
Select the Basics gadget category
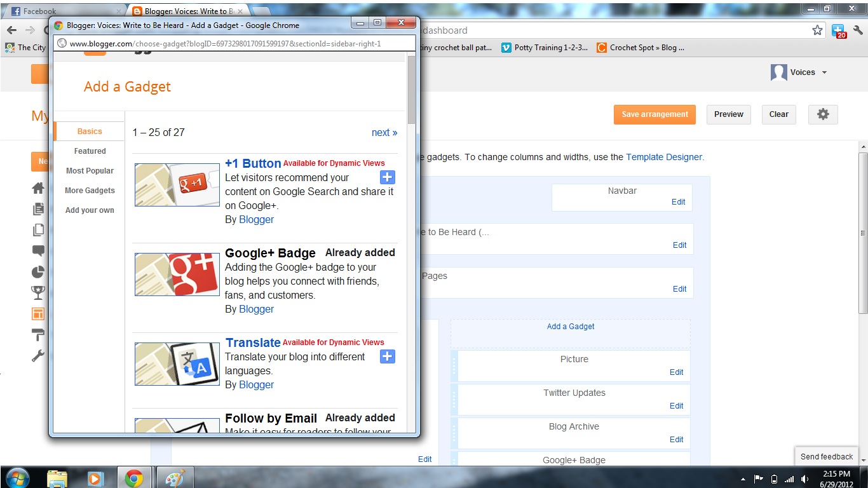coord(90,132)
